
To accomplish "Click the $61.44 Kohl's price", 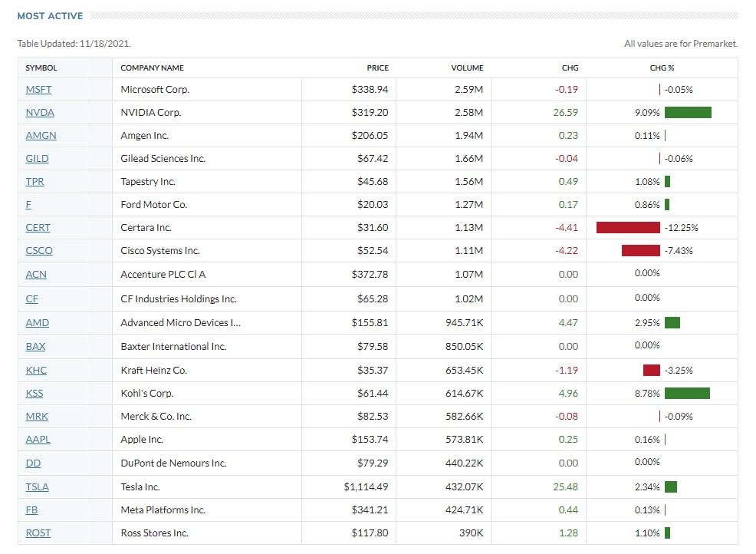I will coord(373,394).
